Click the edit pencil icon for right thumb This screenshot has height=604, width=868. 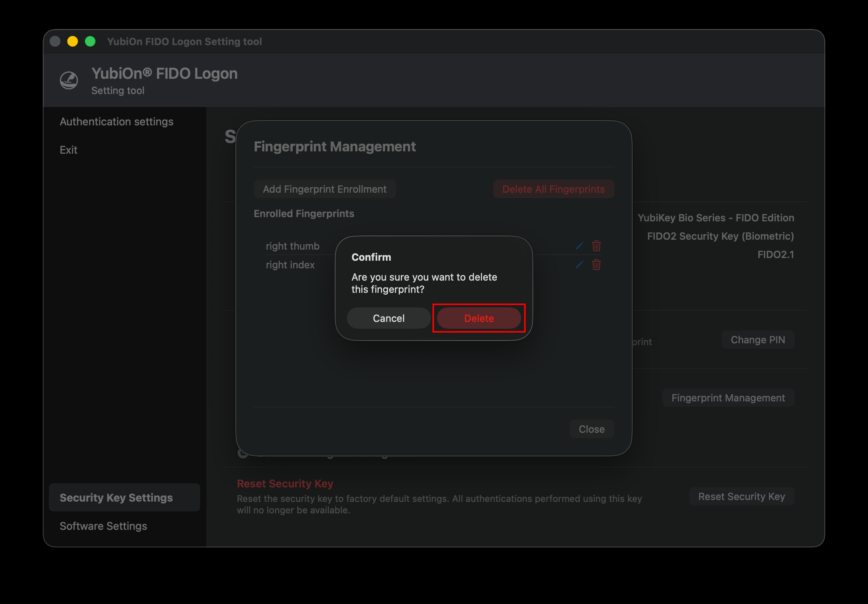[579, 246]
